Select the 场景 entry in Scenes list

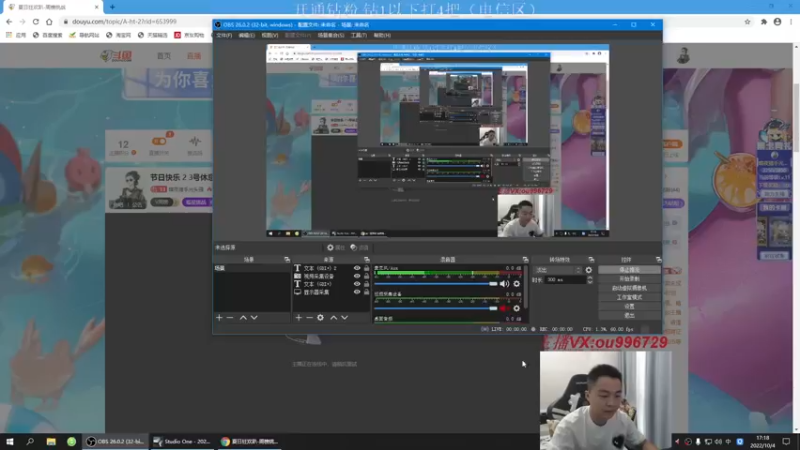pyautogui.click(x=252, y=268)
